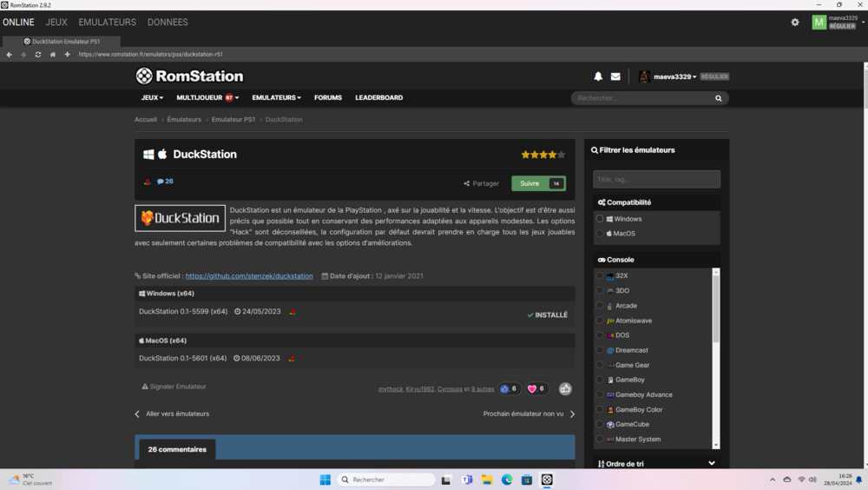This screenshot has height=490, width=868.
Task: Click the notifications bell icon
Action: pos(598,76)
